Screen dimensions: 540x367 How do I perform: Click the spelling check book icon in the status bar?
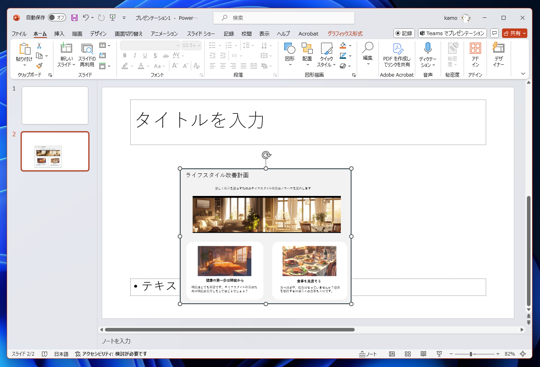click(44, 354)
